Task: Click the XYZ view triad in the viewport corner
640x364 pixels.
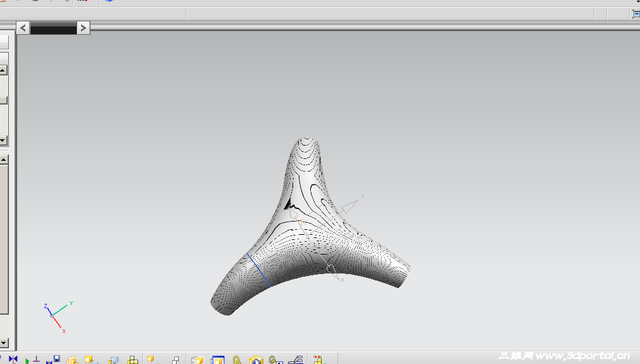Action: point(58,317)
